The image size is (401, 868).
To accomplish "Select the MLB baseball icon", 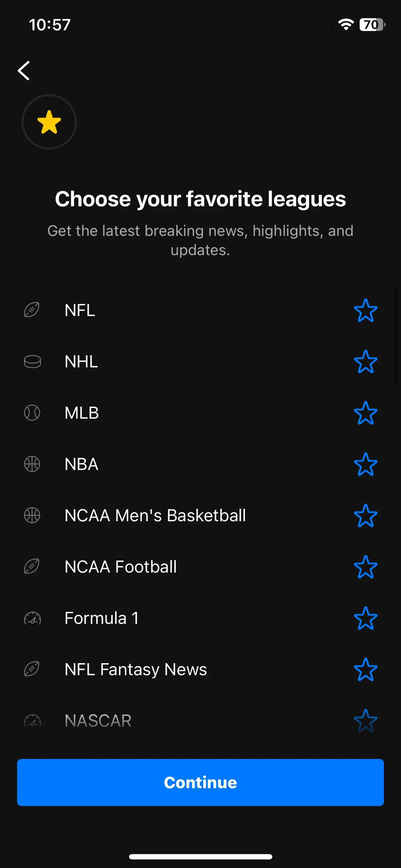I will click(x=32, y=413).
